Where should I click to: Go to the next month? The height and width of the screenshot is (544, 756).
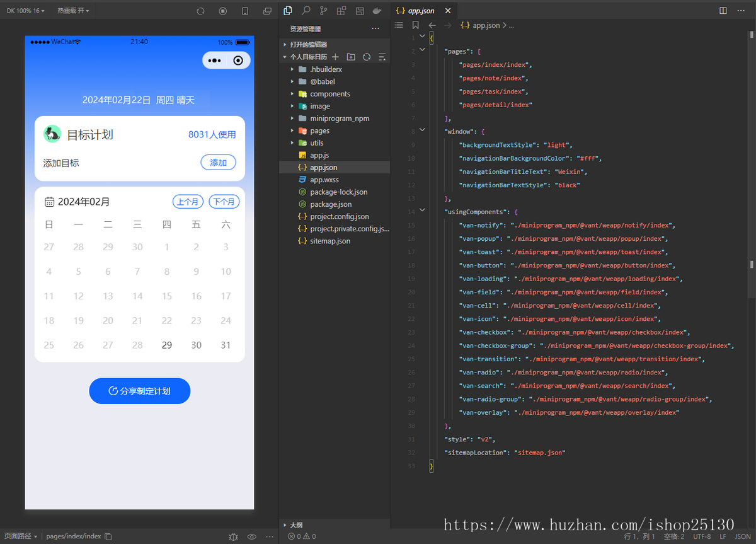[x=224, y=202]
